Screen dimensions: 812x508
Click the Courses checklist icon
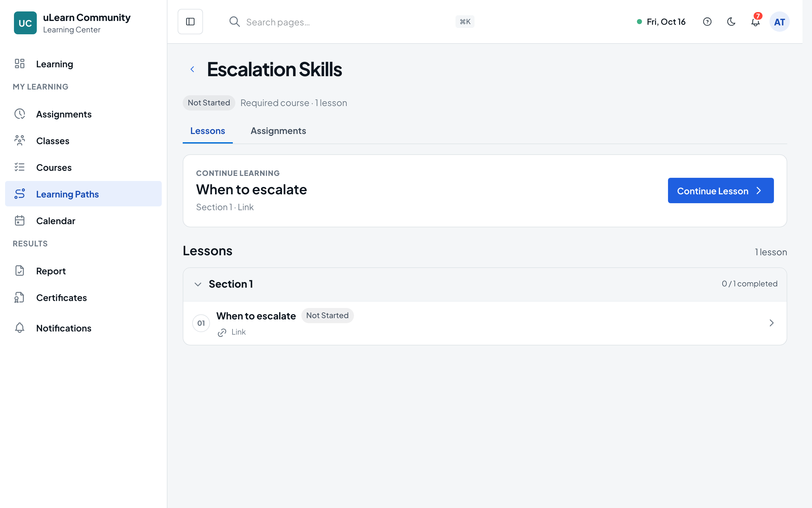20,167
